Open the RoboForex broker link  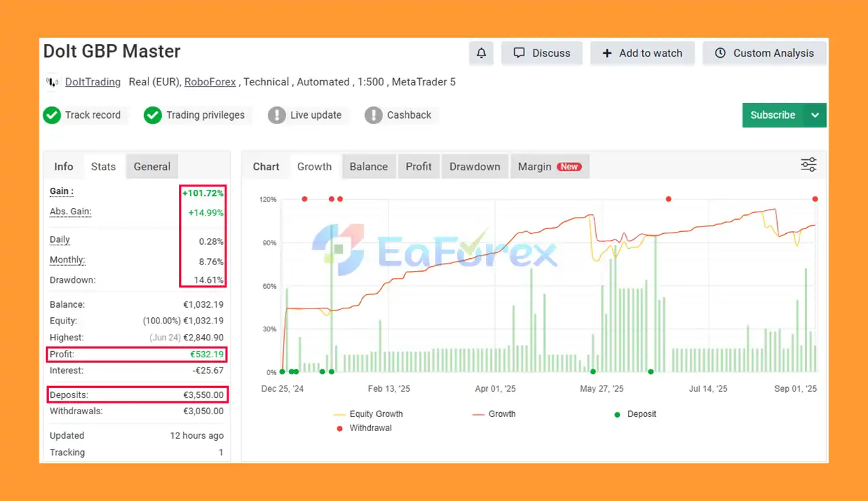(x=210, y=82)
